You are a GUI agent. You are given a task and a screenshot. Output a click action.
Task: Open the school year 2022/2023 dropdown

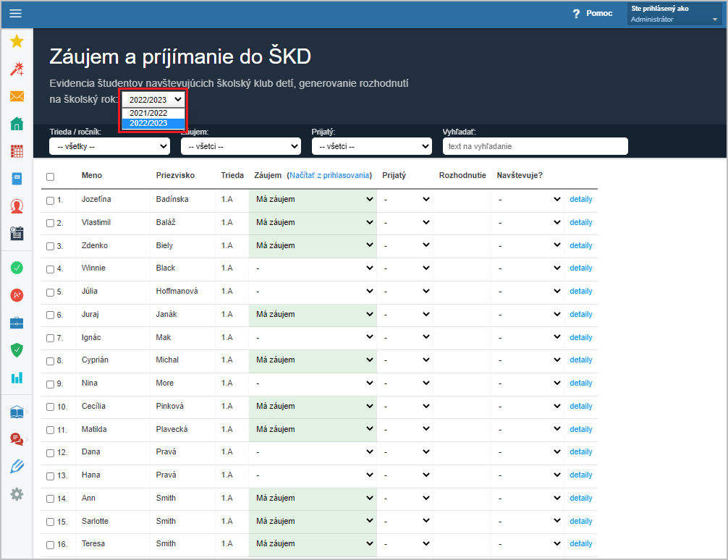153,99
